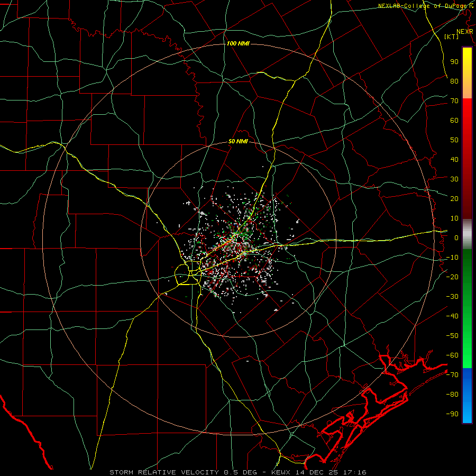Viewport: 476px width, 476px height.
Task: Click the 90 value on the velocity scale
Action: 454,62
